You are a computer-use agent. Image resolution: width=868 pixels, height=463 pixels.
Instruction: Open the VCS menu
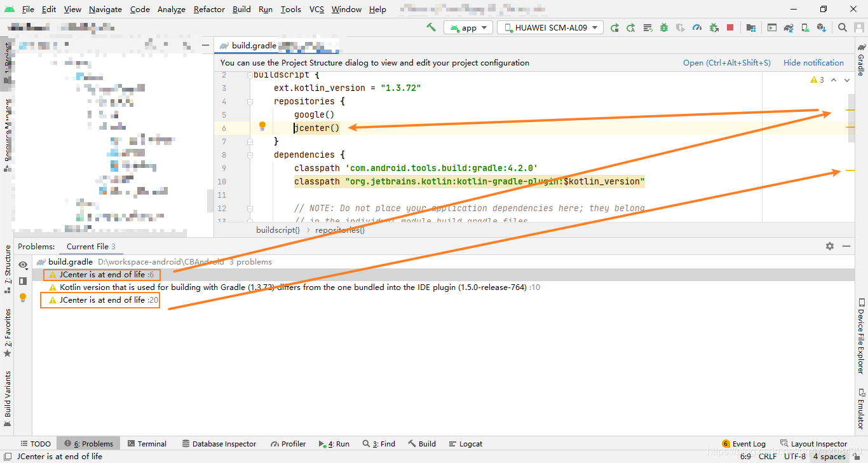pos(316,9)
